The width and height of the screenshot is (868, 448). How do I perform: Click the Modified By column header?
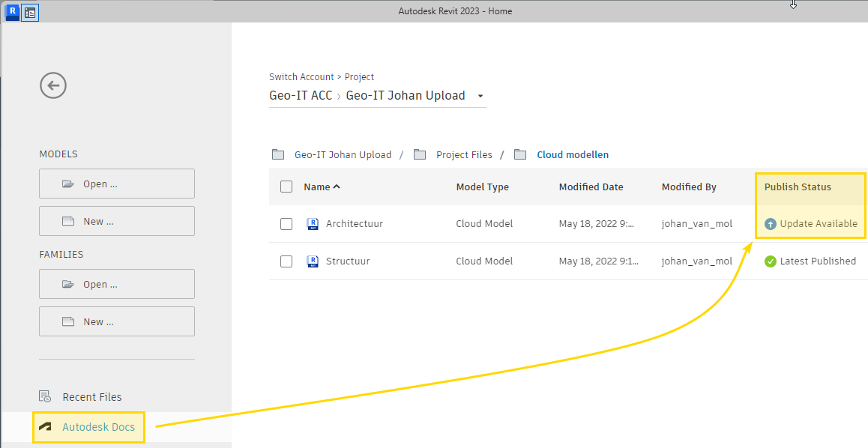pos(689,187)
